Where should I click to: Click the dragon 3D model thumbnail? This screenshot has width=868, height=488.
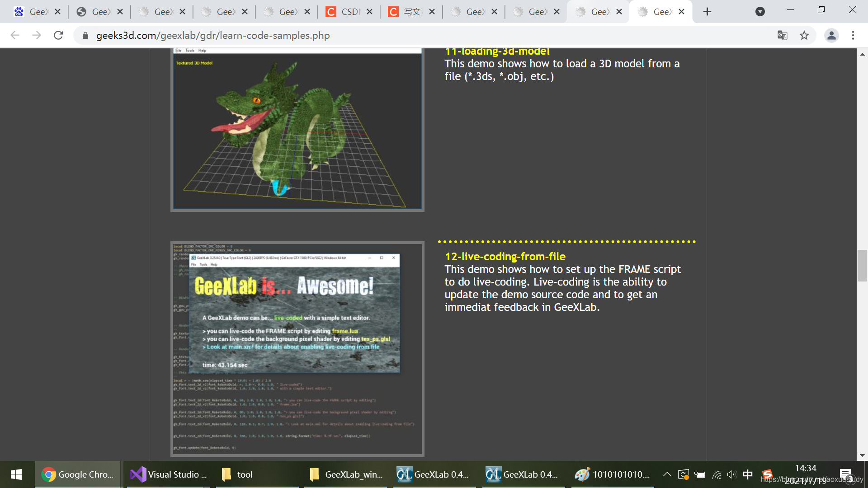click(x=297, y=129)
